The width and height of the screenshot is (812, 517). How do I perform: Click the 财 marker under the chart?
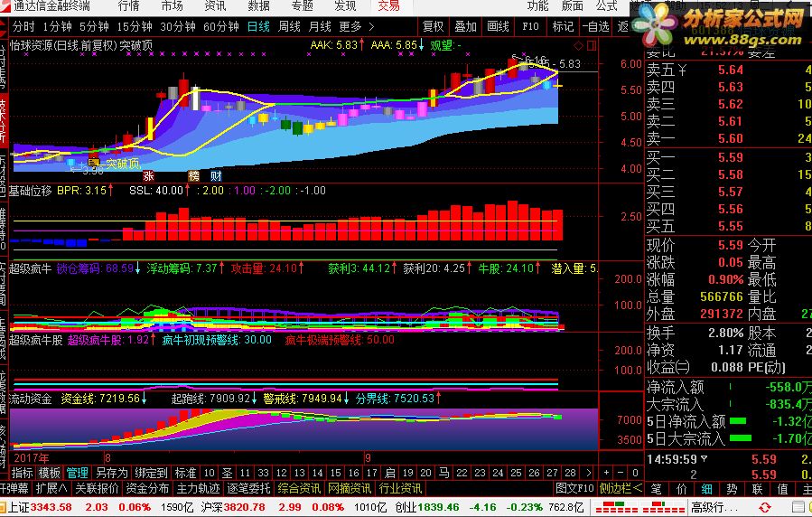[x=216, y=176]
